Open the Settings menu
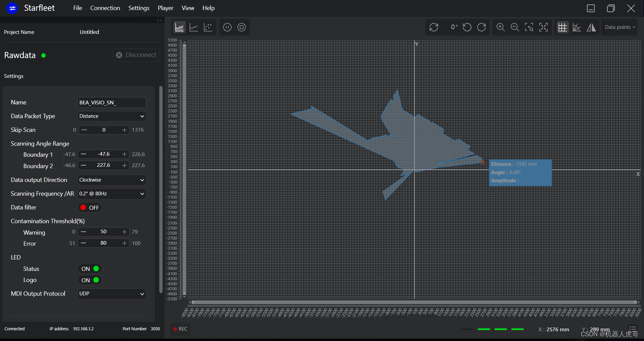 [139, 8]
